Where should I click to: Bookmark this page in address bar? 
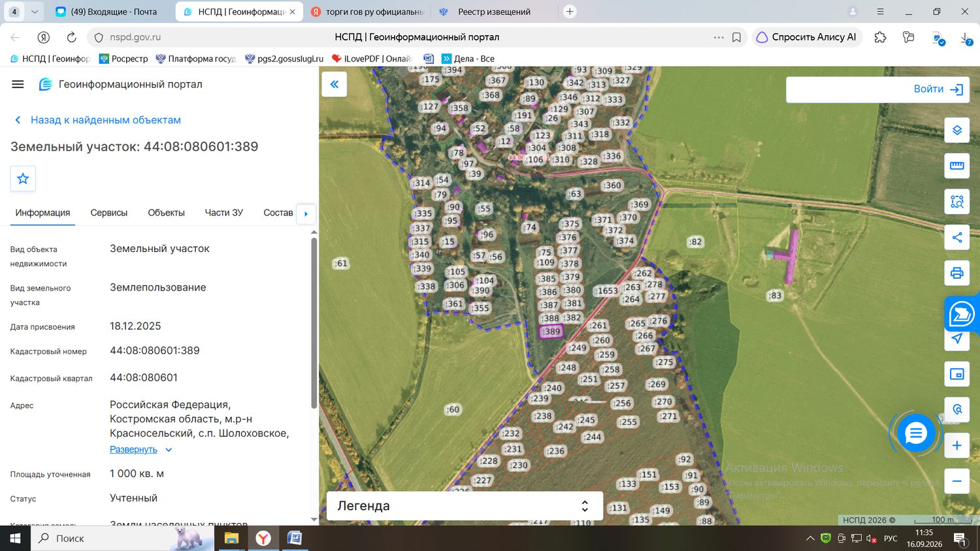736,37
